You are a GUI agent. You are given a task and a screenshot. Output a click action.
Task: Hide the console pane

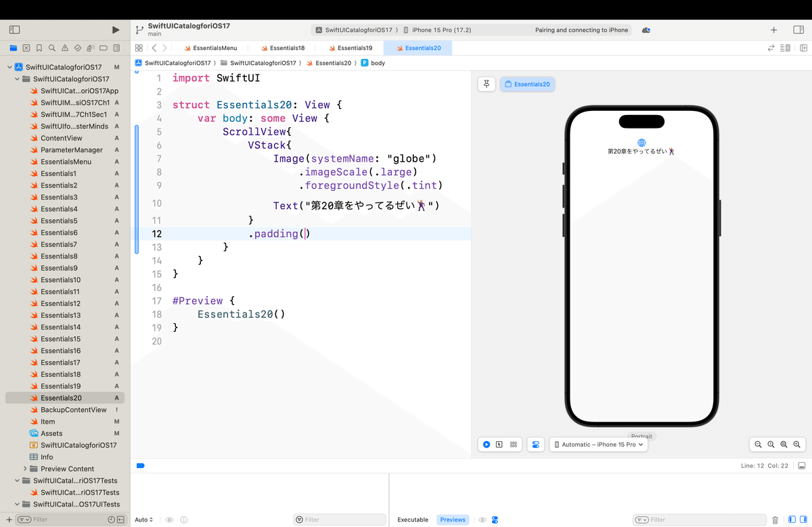[803, 520]
